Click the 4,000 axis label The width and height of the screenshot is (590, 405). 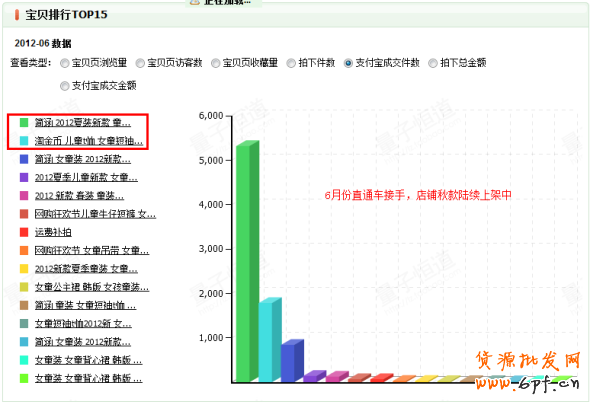(211, 205)
